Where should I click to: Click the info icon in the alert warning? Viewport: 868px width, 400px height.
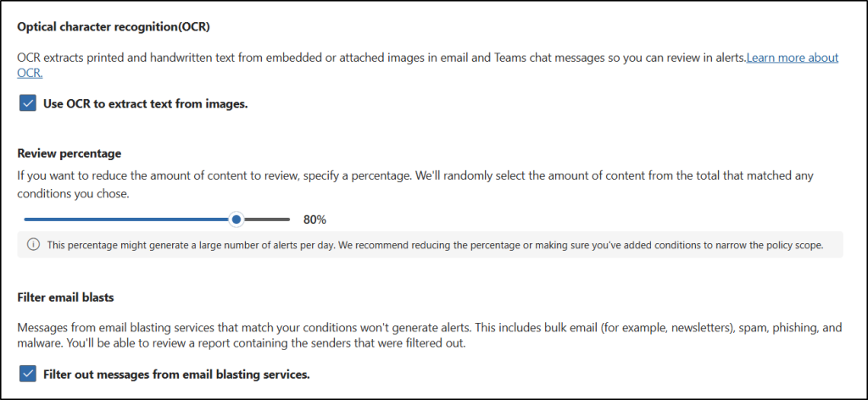point(33,245)
